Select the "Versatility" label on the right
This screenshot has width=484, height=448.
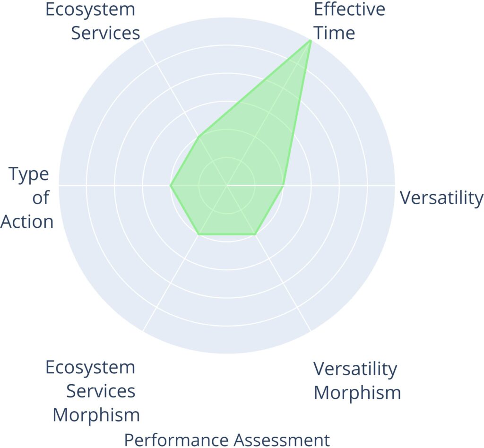coord(441,198)
